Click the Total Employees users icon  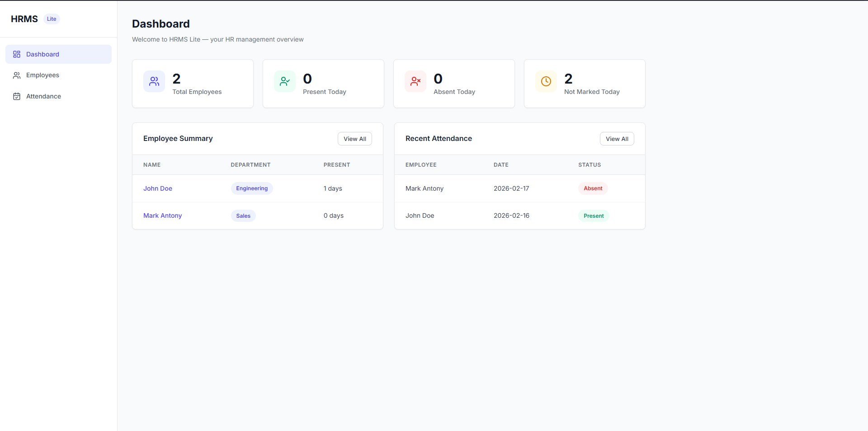[154, 81]
